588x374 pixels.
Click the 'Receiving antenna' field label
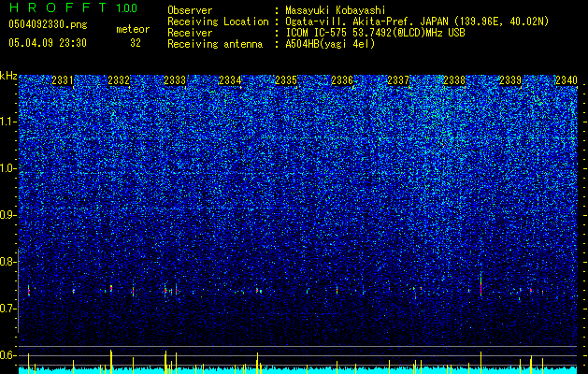[215, 44]
